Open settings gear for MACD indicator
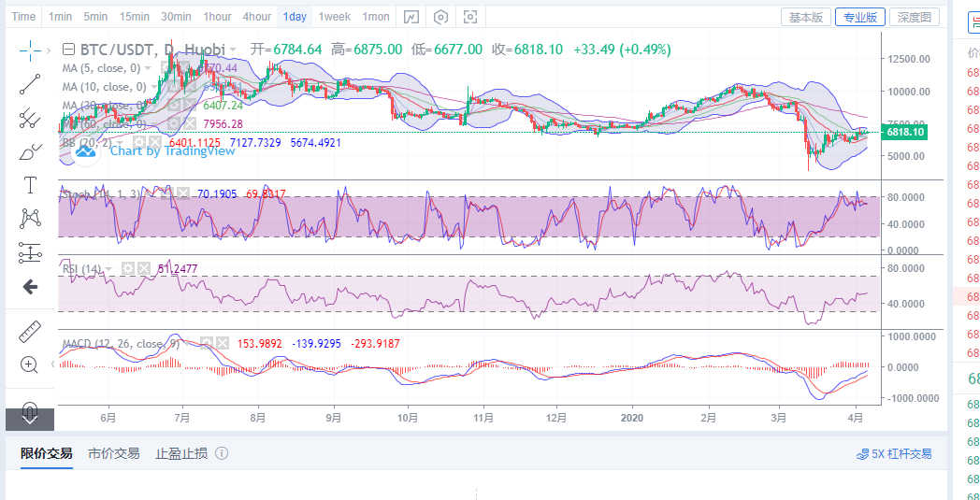Viewport: 980px width, 500px height. pos(207,343)
